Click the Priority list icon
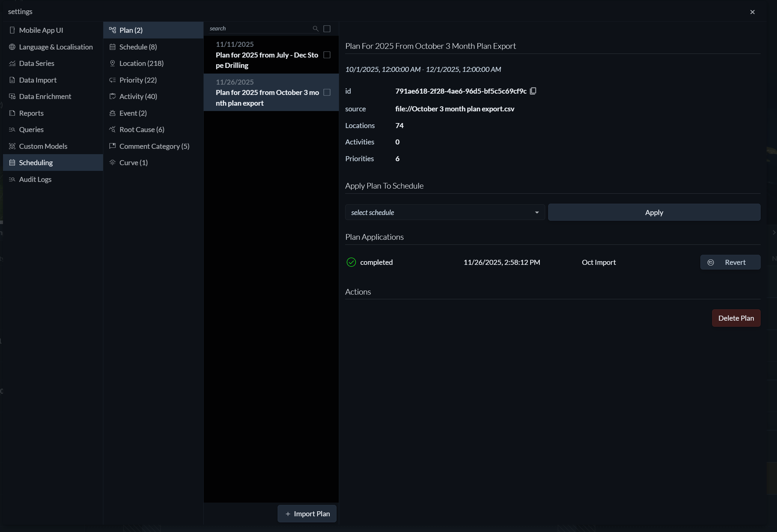This screenshot has height=532, width=777. (113, 80)
